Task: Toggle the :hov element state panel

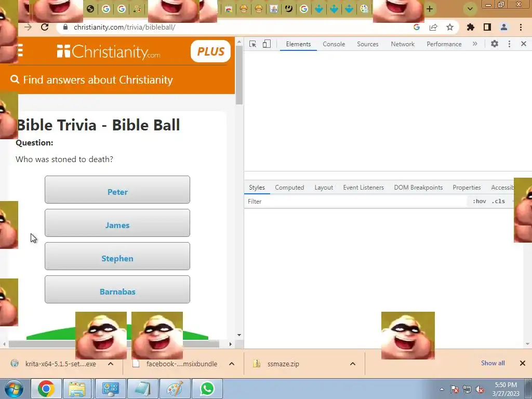Action: pos(480,201)
